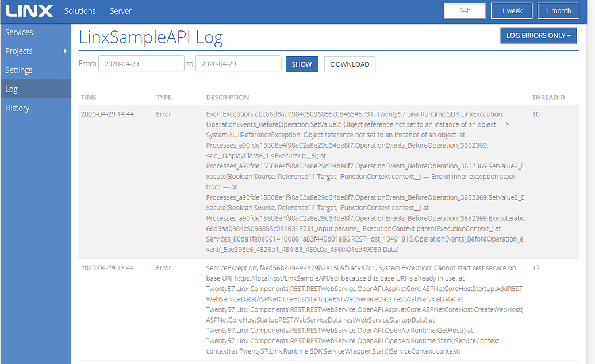Select timestamp 2020-04-29 13:44

click(x=108, y=268)
